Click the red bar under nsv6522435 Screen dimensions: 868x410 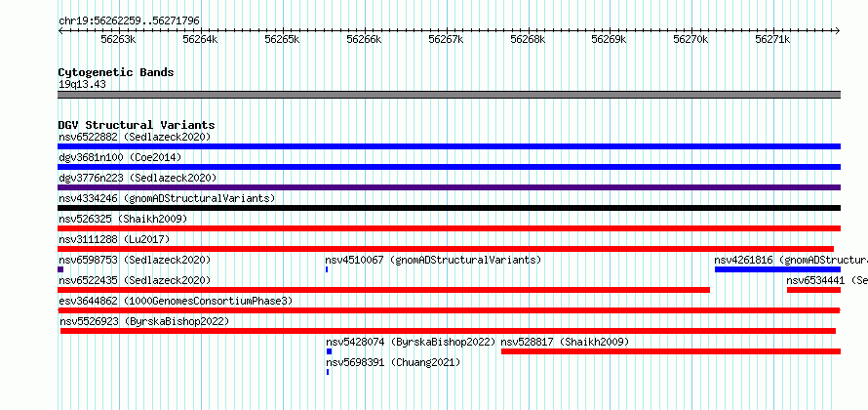click(x=383, y=290)
